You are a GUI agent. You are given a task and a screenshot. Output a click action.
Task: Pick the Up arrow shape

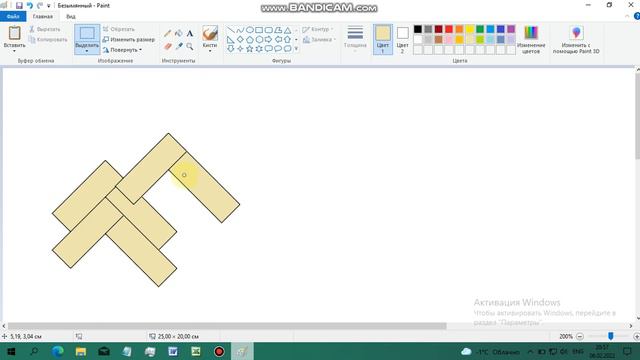[x=287, y=40]
